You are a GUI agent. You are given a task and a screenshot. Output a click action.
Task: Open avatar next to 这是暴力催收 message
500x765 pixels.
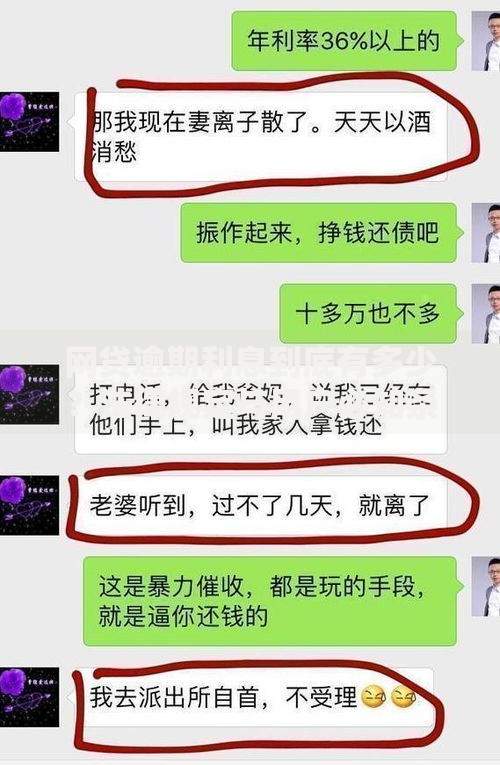[x=486, y=586]
